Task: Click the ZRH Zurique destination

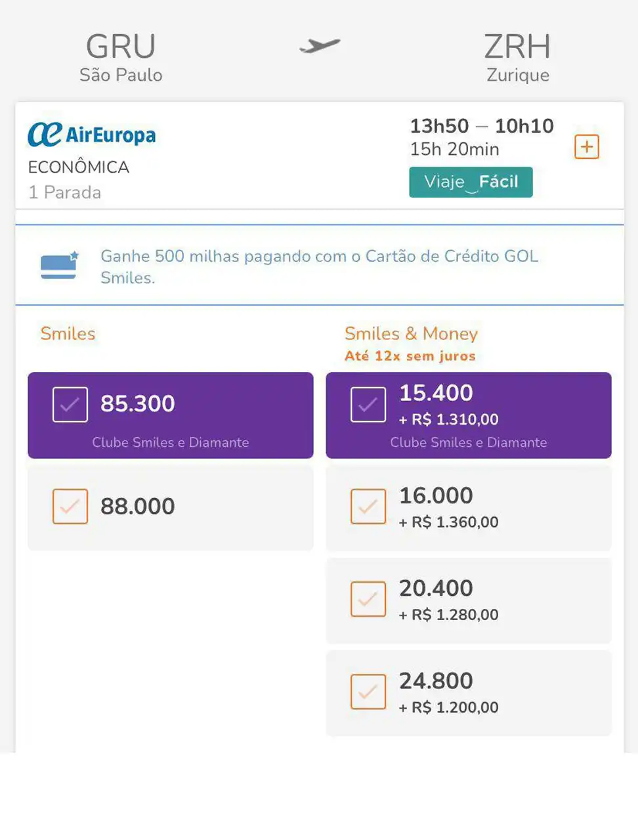Action: [517, 58]
